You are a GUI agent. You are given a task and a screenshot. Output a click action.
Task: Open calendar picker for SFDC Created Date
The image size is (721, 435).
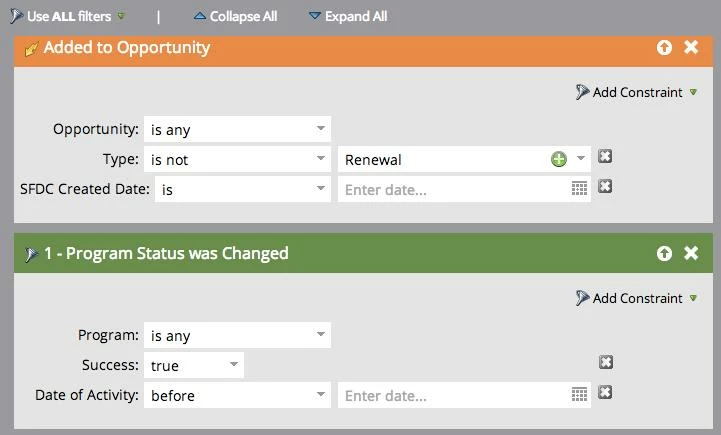click(579, 188)
